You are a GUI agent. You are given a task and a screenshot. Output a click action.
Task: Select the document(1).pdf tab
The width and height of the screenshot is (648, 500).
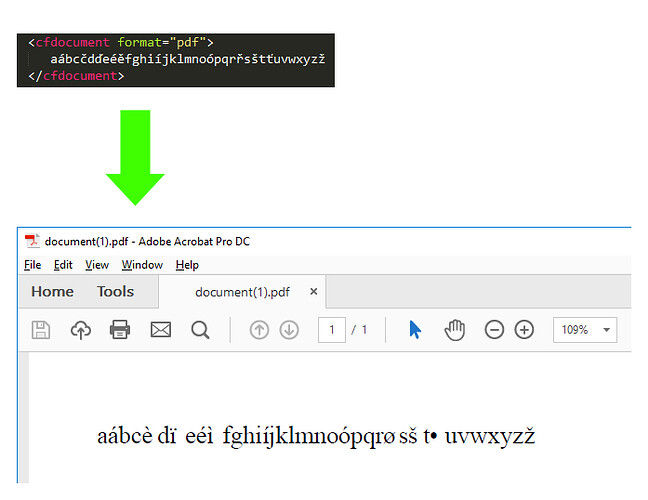coord(242,292)
